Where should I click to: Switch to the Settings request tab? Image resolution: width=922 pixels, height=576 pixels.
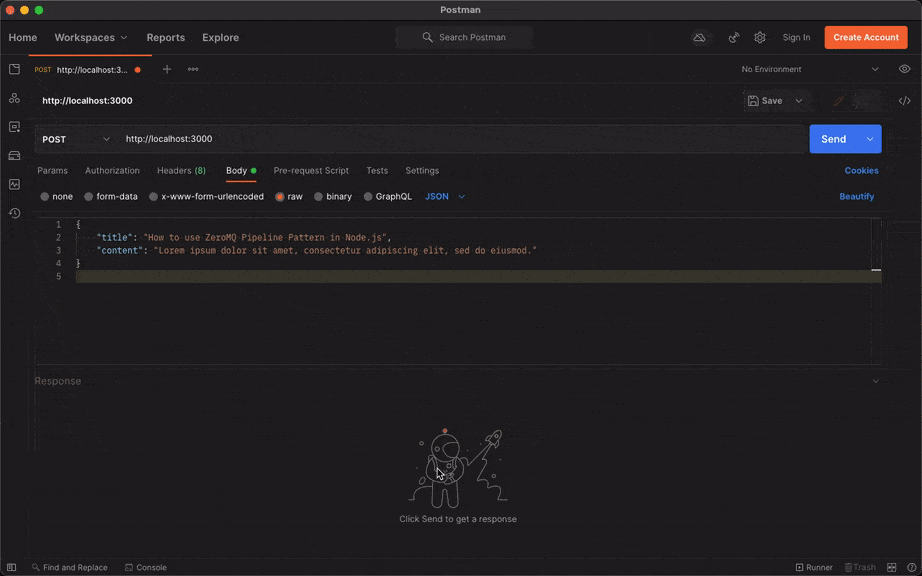422,170
